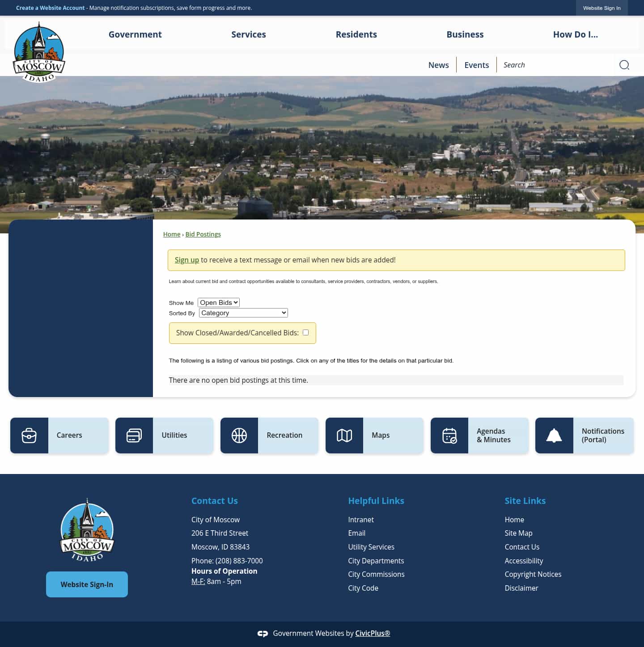Open the Residents menu
The width and height of the screenshot is (644, 647).
(x=356, y=34)
